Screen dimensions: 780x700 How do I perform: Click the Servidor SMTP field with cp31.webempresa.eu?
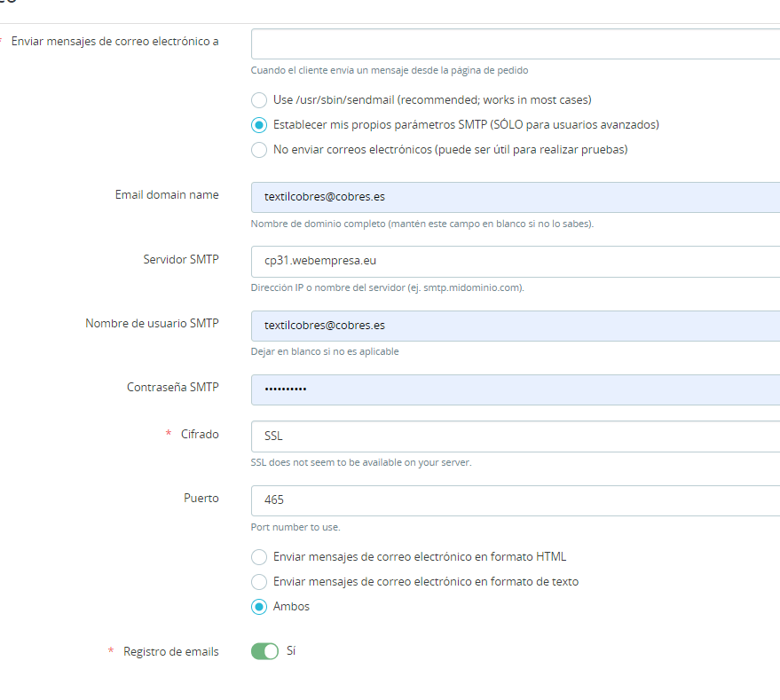[516, 261]
